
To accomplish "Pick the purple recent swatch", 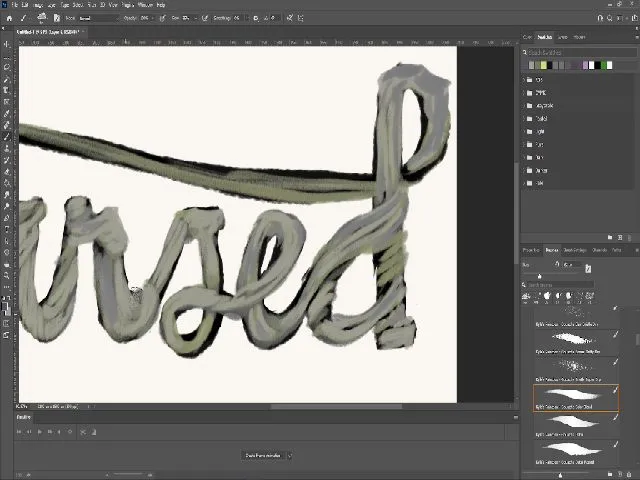I will [x=585, y=65].
